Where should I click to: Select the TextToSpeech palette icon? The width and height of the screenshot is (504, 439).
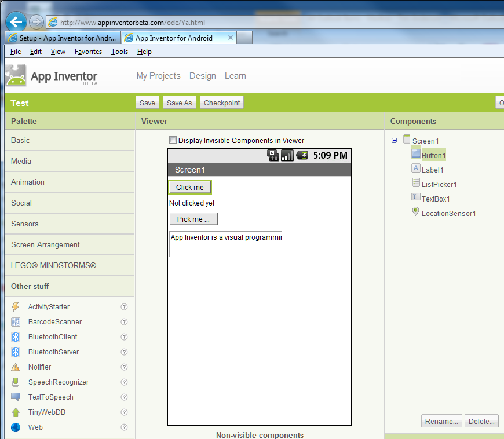pyautogui.click(x=16, y=397)
